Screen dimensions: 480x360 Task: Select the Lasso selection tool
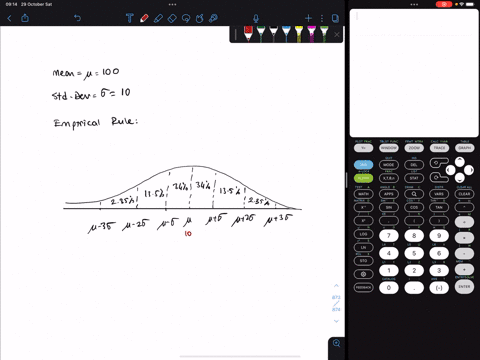186,18
